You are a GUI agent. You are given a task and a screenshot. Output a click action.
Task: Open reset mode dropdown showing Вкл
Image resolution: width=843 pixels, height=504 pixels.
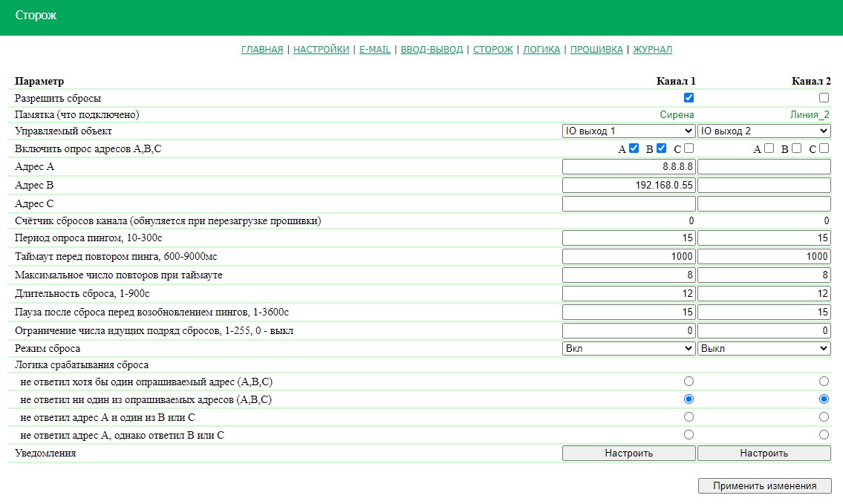[629, 349]
